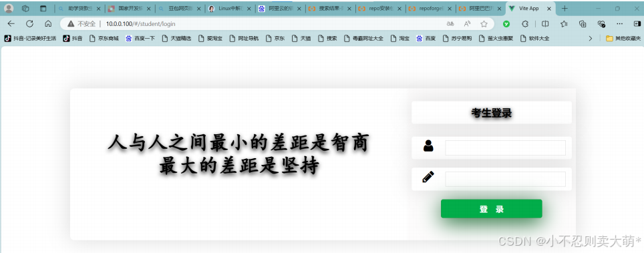This screenshot has height=253, width=644.
Task: Open the browser profile avatar
Action: click(8, 8)
